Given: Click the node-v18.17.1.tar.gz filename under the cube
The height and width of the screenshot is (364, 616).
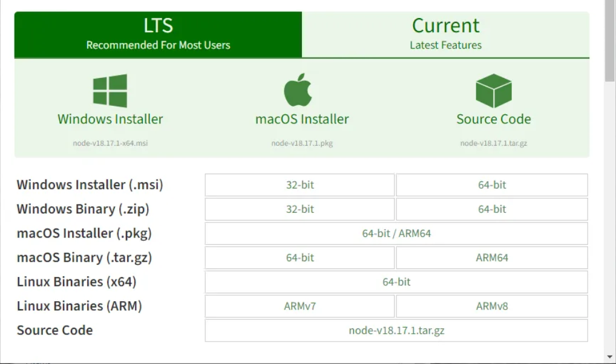Looking at the screenshot, I should click(x=493, y=143).
